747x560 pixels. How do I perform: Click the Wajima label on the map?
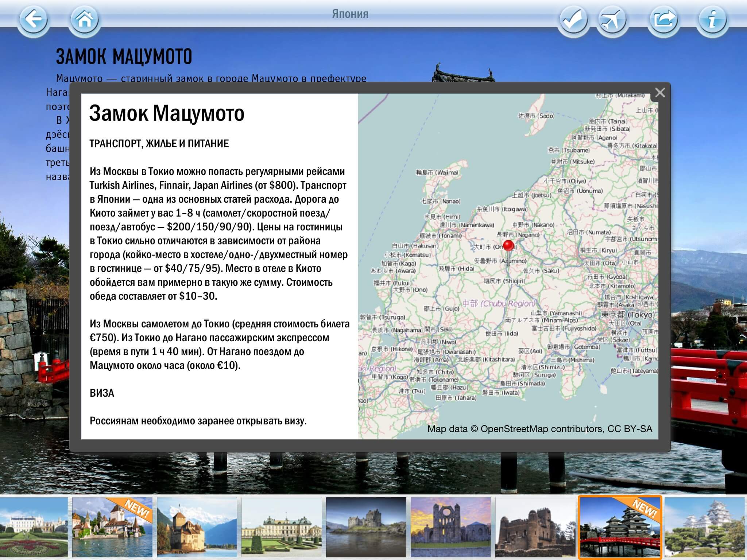[437, 172]
